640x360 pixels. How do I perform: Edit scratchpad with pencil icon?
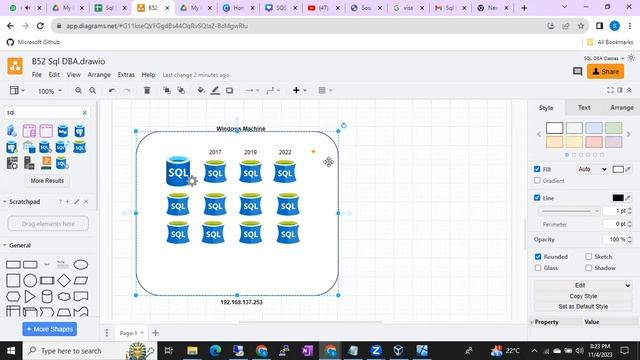[77, 202]
